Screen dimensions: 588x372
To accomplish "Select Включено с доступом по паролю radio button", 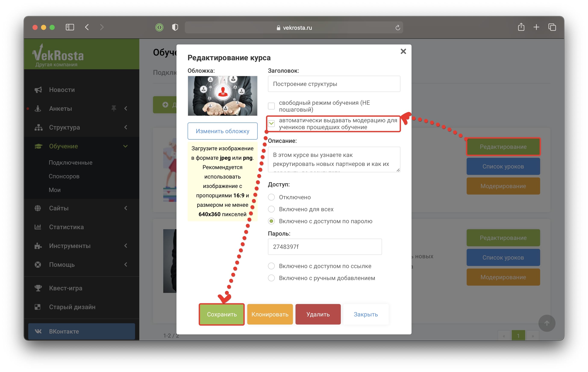I will tap(271, 221).
